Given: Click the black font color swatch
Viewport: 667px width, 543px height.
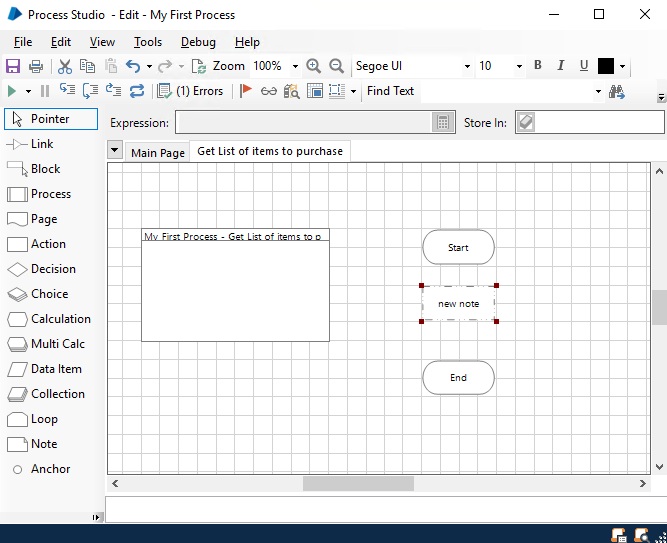Looking at the screenshot, I should (606, 66).
